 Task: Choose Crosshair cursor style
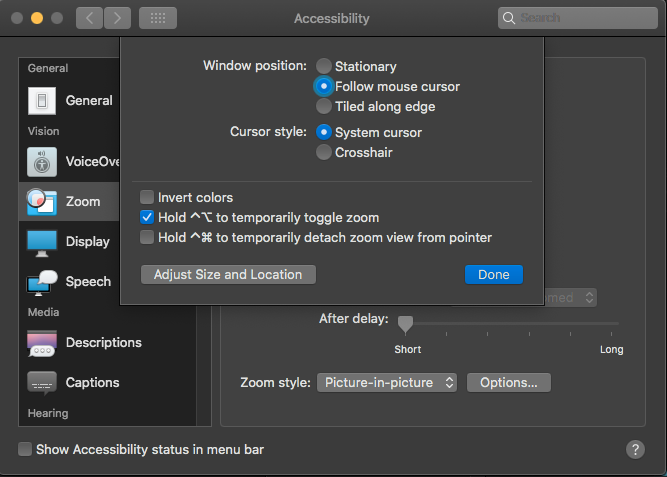pos(324,152)
